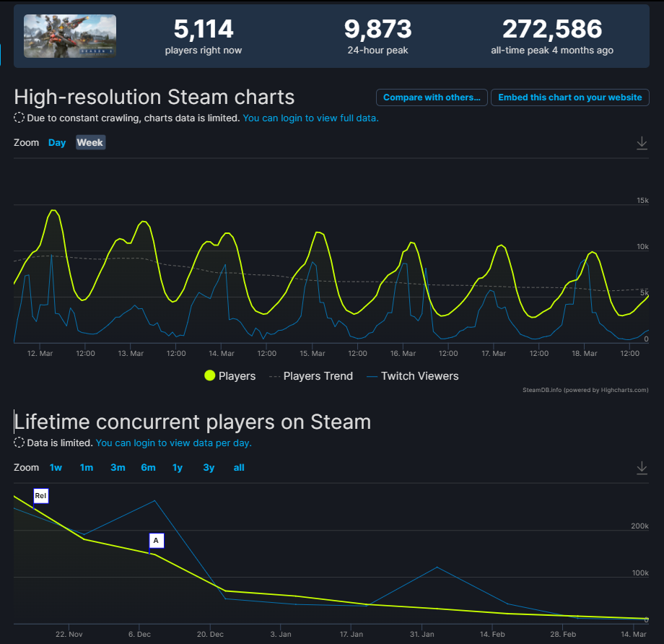Set lifetime chart zoom to 6m
664x644 pixels.
point(148,467)
